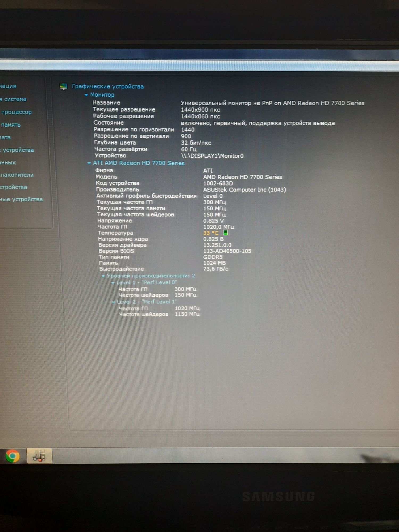Click the Разрешение по вертикали value 900
Viewport: 399px width, 532px height.
coord(186,136)
